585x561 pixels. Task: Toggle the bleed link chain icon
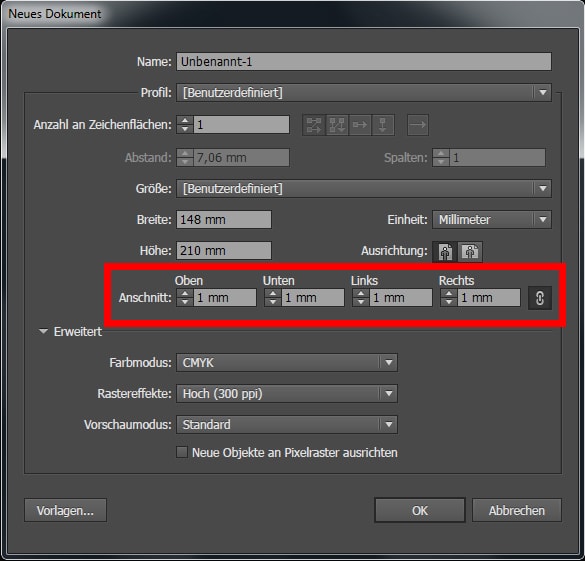[x=539, y=298]
